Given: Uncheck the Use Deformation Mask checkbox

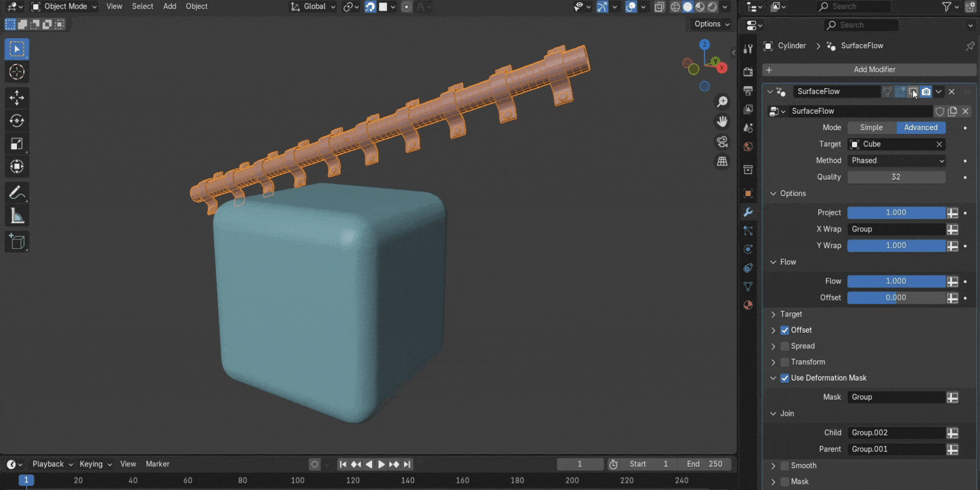Looking at the screenshot, I should coord(785,378).
